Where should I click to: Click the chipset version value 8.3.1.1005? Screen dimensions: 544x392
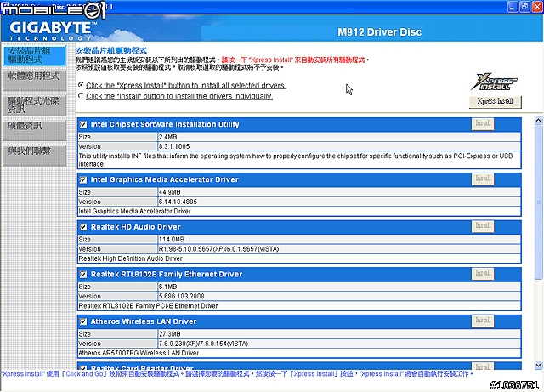pyautogui.click(x=174, y=146)
